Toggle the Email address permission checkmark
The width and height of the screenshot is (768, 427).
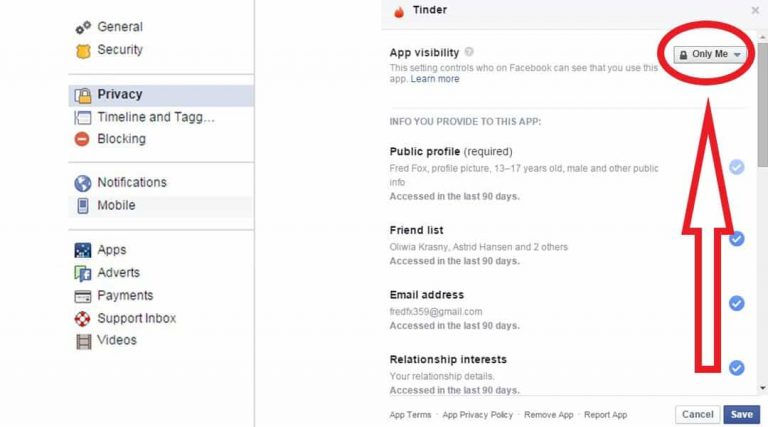736,304
